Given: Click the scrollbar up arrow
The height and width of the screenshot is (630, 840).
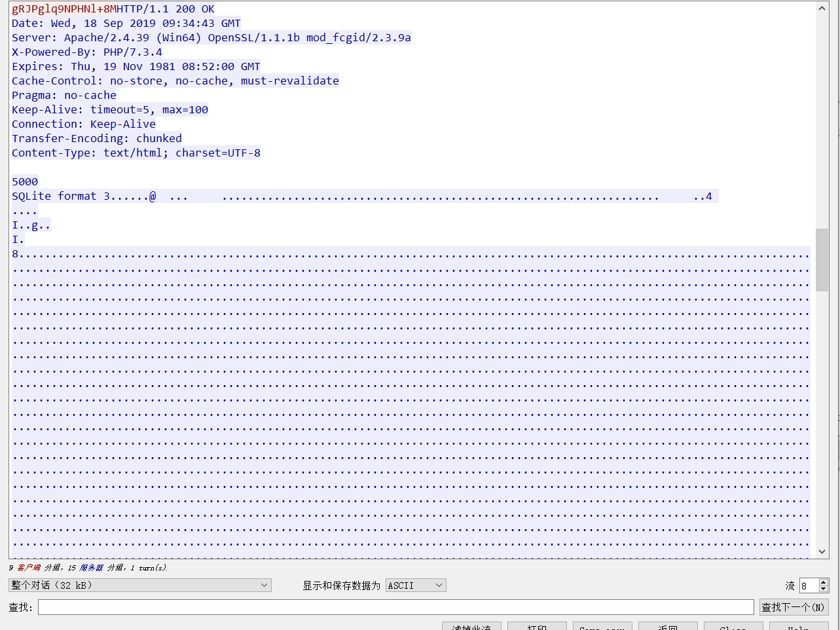Looking at the screenshot, I should click(822, 9).
